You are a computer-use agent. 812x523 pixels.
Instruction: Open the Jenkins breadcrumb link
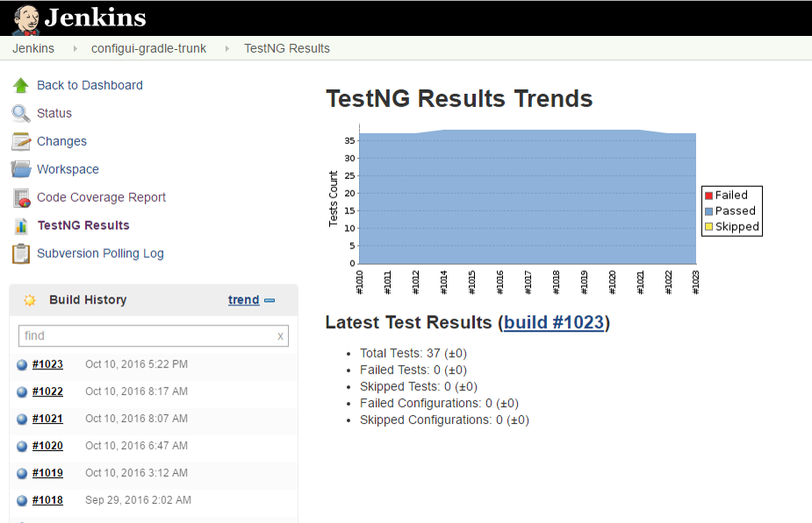(33, 48)
